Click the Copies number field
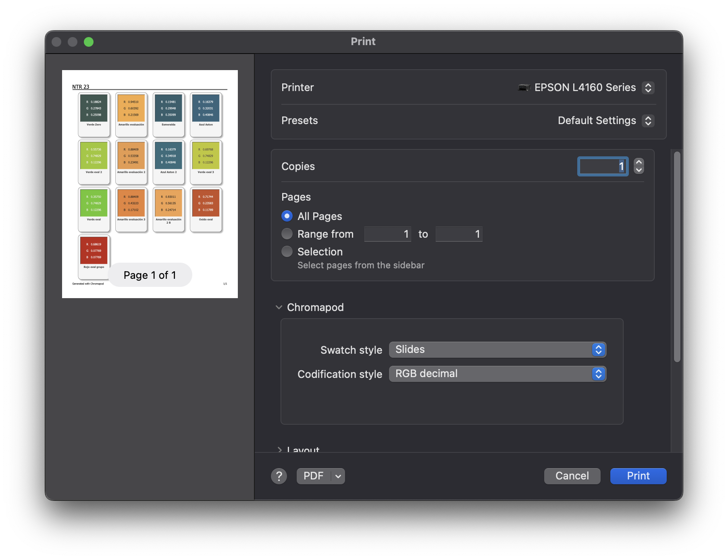The image size is (728, 560). 602,166
